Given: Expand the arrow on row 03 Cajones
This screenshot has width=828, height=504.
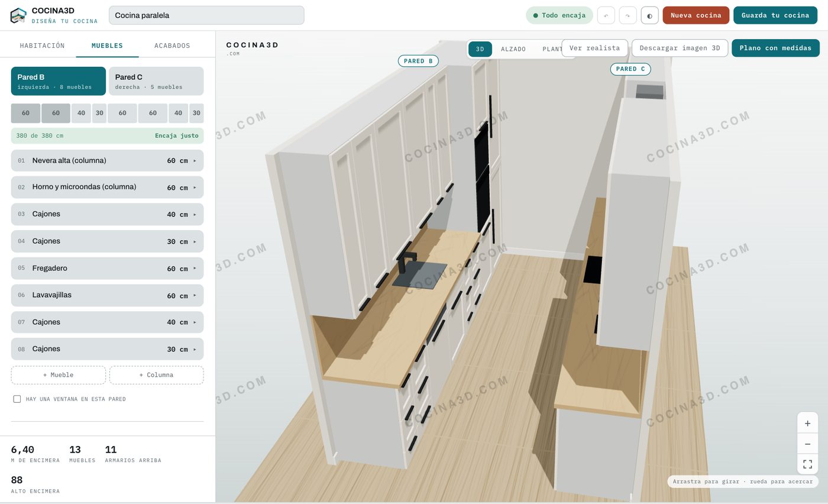Looking at the screenshot, I should coord(195,215).
